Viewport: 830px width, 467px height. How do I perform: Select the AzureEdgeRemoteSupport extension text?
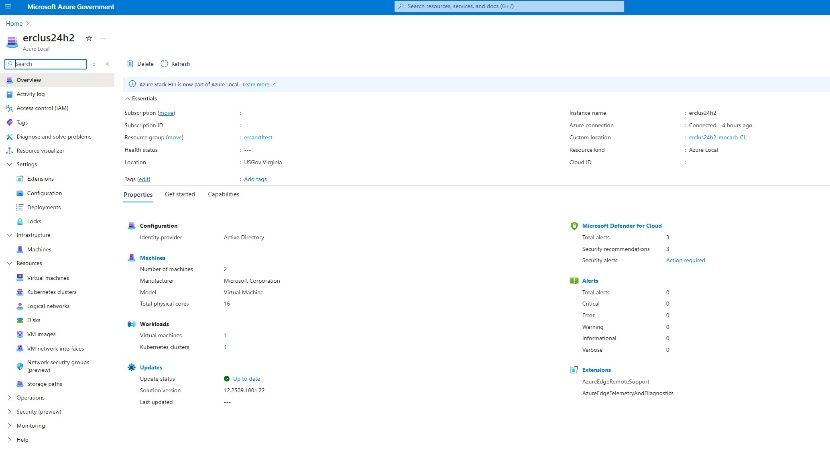[x=616, y=382]
